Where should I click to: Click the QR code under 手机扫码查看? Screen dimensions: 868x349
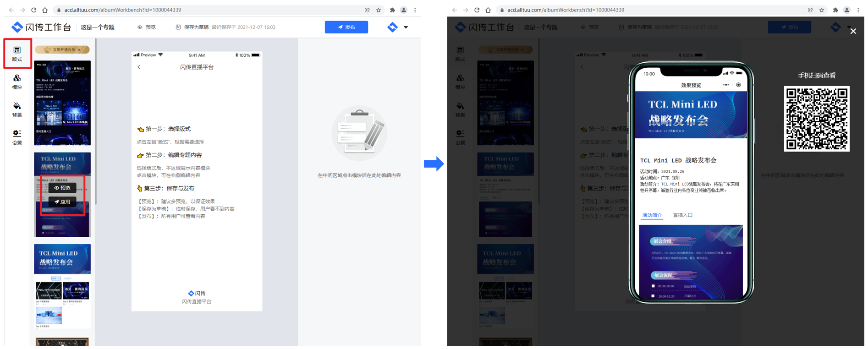[x=817, y=119]
